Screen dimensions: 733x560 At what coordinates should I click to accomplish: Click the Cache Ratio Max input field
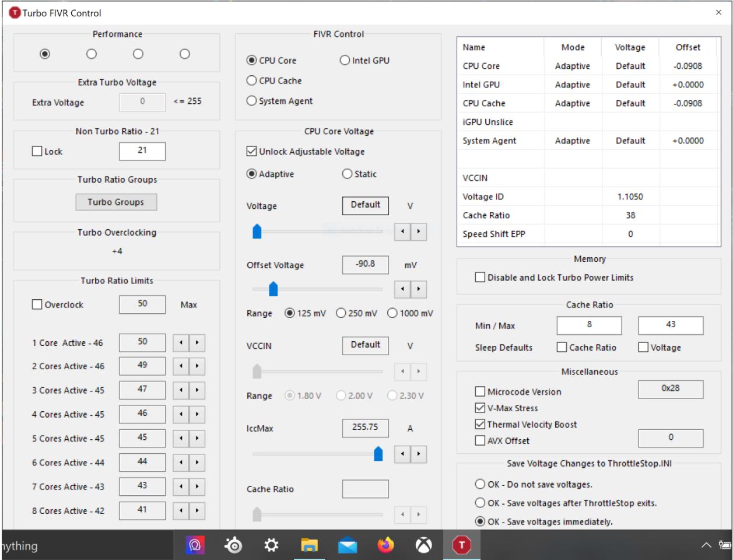click(x=670, y=325)
